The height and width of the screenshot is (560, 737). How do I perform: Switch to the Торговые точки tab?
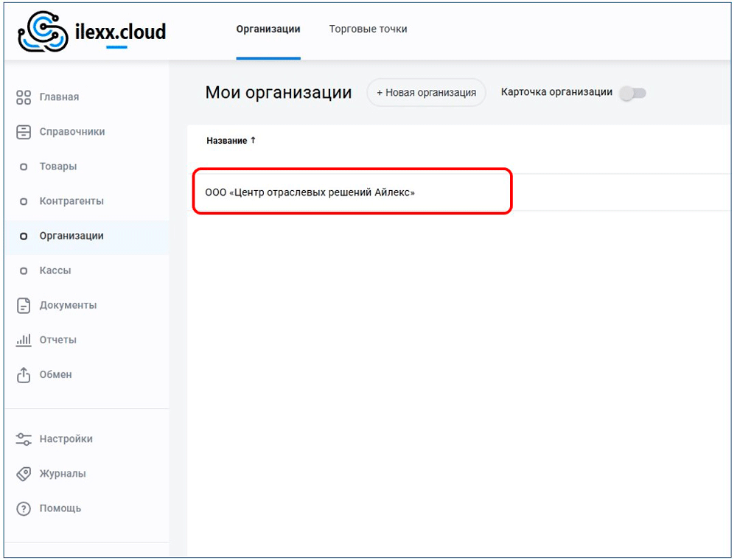(x=368, y=29)
